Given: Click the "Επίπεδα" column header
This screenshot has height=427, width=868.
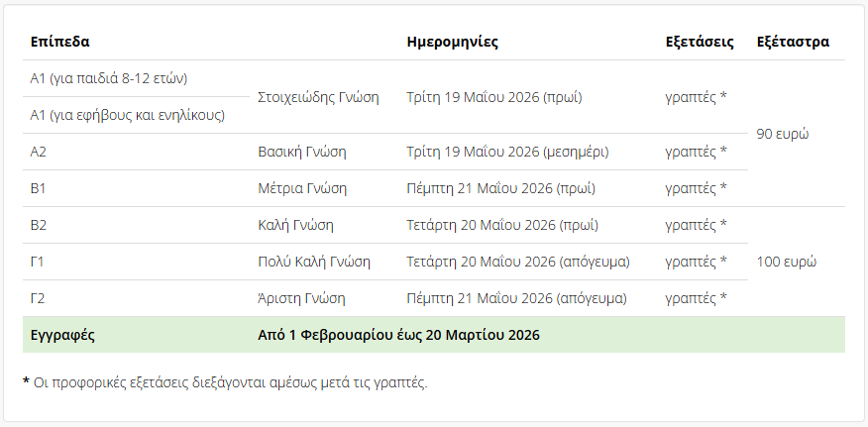Looking at the screenshot, I should [60, 42].
